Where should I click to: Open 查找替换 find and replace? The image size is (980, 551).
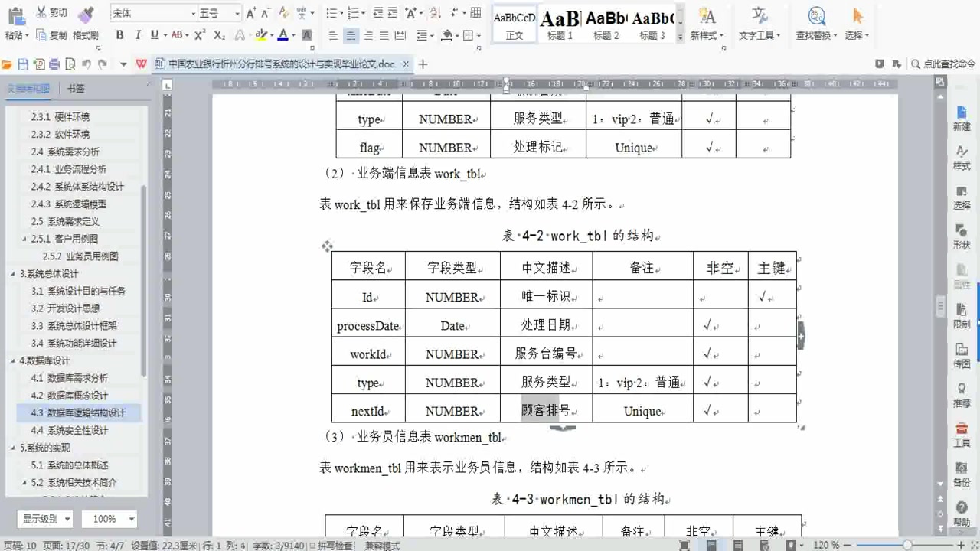[817, 24]
